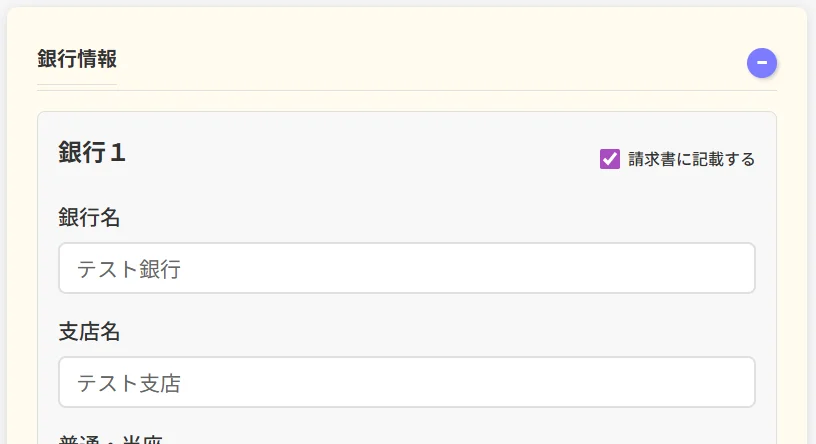This screenshot has height=444, width=816.
Task: Click blank space between 銀行1 heading and checkbox
Action: tap(360, 154)
